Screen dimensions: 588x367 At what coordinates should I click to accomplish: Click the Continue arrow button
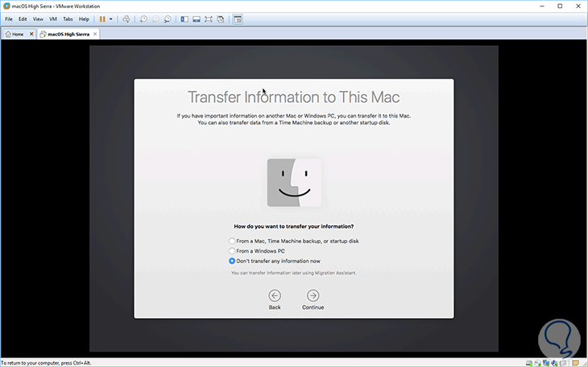pyautogui.click(x=313, y=296)
